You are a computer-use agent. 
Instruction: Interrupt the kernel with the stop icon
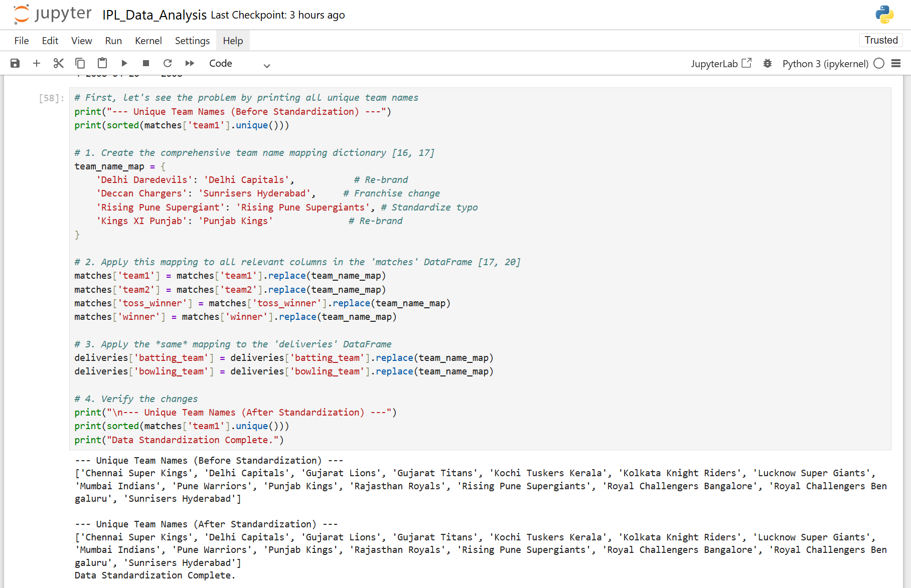(146, 63)
